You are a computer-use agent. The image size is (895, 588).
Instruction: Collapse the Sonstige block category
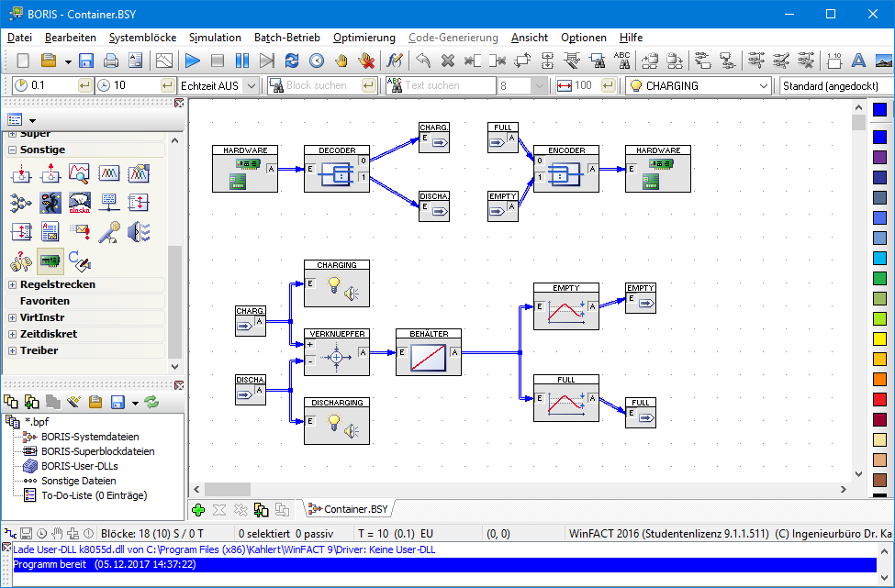[x=12, y=150]
